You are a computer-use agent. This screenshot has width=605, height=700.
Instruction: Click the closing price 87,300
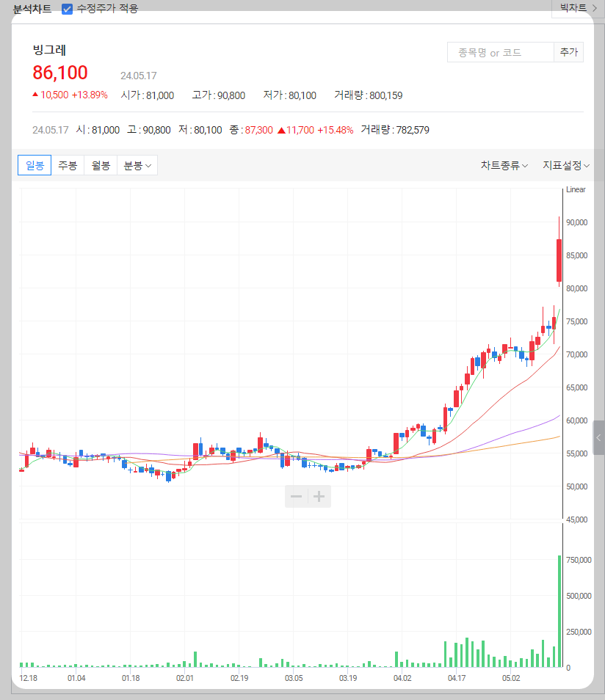click(258, 130)
